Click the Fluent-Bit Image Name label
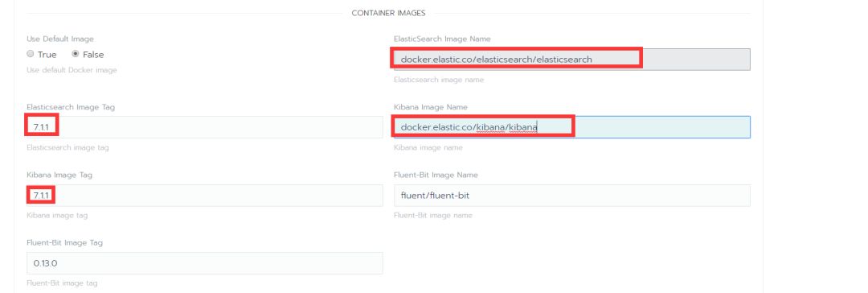The width and height of the screenshot is (868, 293). point(436,175)
